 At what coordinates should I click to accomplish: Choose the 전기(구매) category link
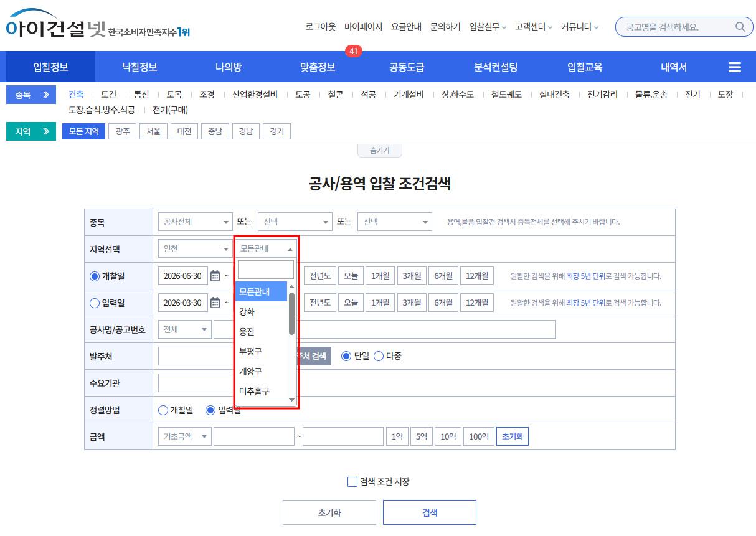tap(170, 110)
